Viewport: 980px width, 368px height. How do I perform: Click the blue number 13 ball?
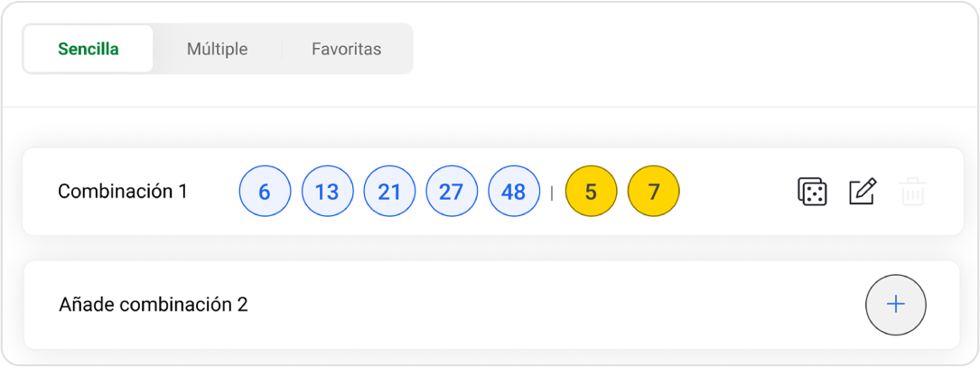327,192
